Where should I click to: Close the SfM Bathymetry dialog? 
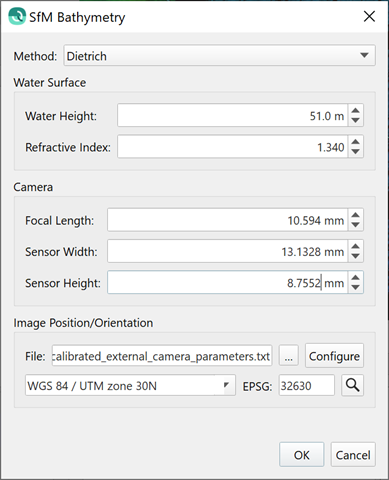pyautogui.click(x=369, y=16)
